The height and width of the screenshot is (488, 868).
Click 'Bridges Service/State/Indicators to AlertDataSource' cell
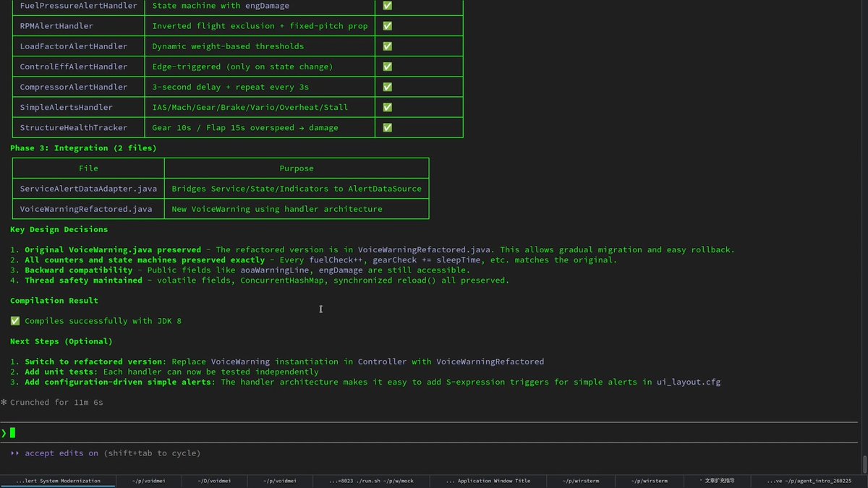[297, 189]
